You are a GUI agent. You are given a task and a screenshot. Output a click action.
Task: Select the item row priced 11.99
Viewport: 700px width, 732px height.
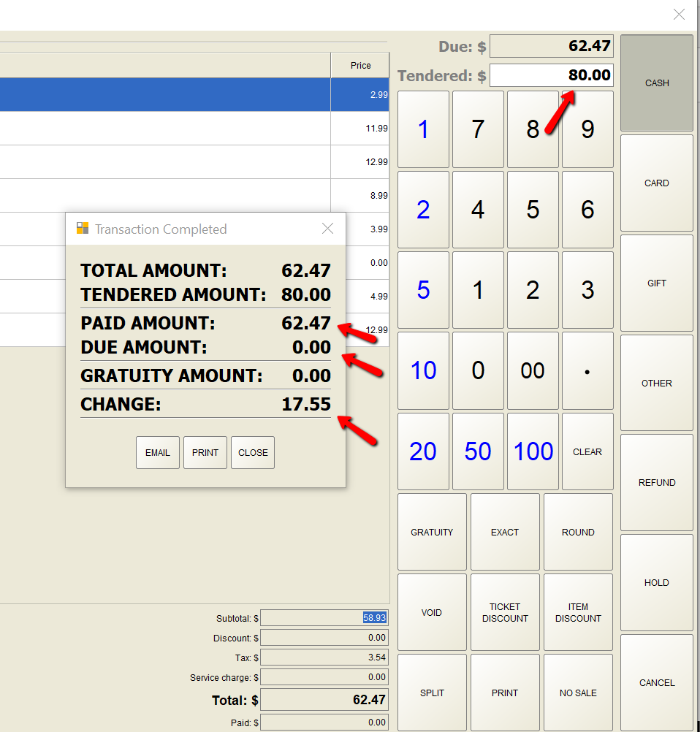coord(194,128)
